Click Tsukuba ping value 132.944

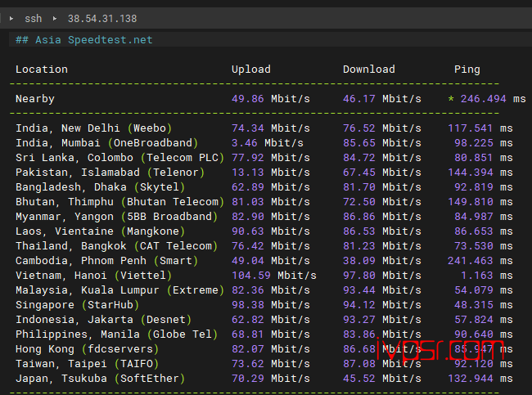tap(470, 379)
